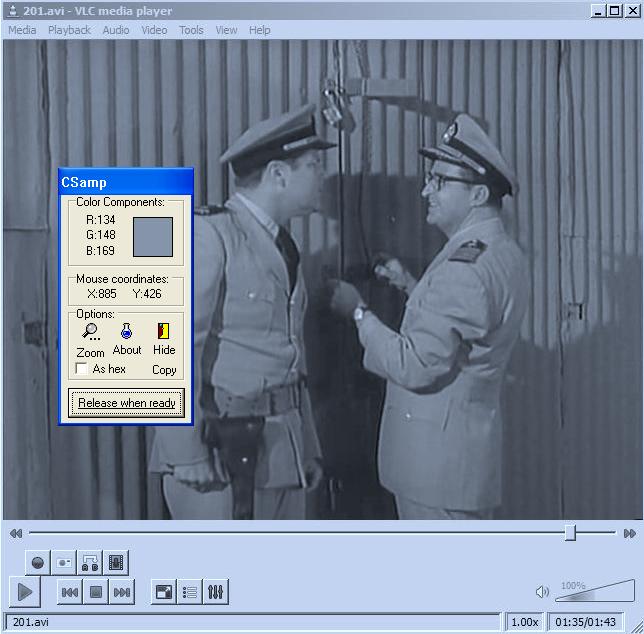Click the G:148 color value
The width and height of the screenshot is (644, 634).
click(101, 235)
